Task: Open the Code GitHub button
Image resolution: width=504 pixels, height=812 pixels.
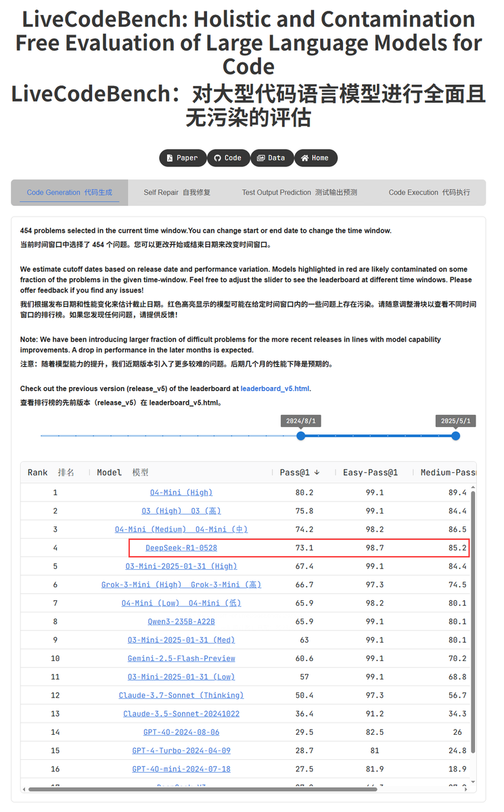Action: point(228,158)
